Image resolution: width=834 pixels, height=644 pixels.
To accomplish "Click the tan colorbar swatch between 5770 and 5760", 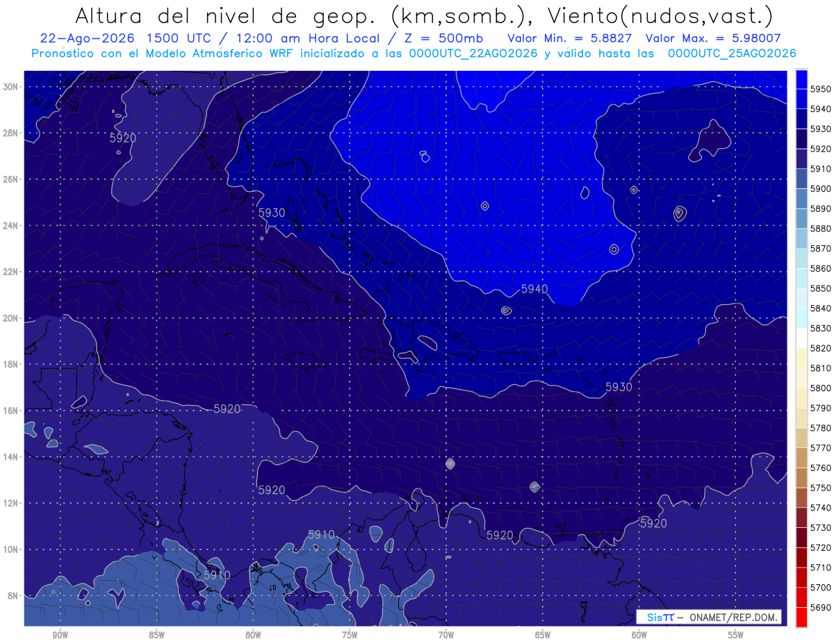I will click(801, 458).
